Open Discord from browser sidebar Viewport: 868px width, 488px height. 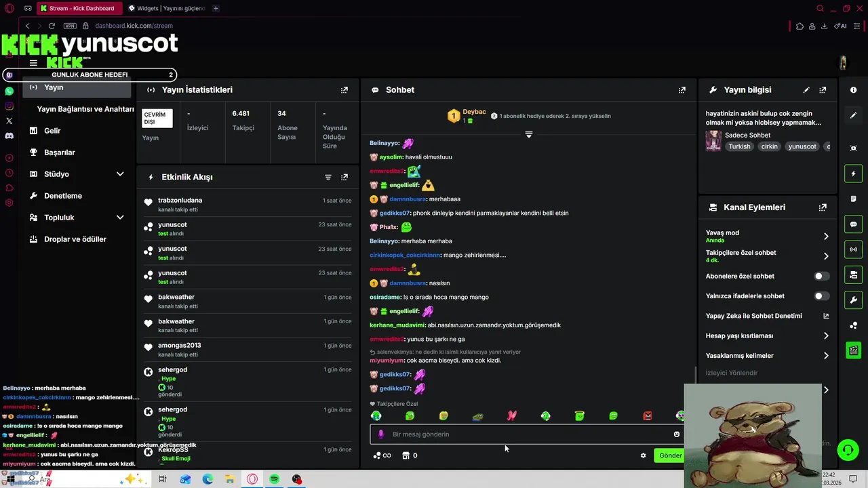click(x=9, y=136)
